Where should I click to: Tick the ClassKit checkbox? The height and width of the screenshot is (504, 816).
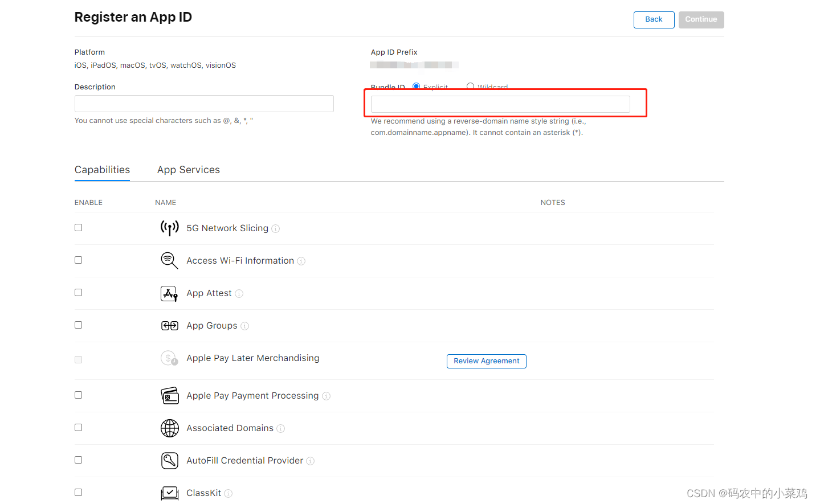[x=79, y=493]
